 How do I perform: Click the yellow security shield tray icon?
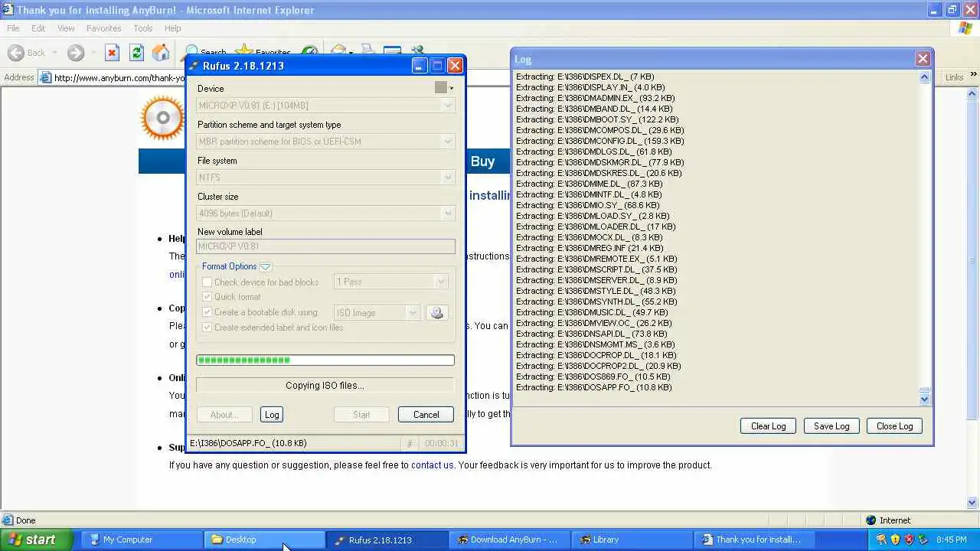895,540
